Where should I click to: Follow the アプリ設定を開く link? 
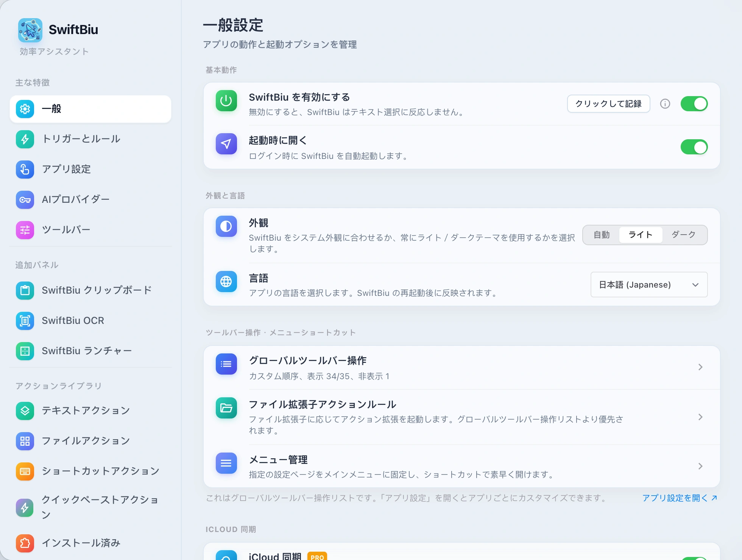(x=680, y=498)
